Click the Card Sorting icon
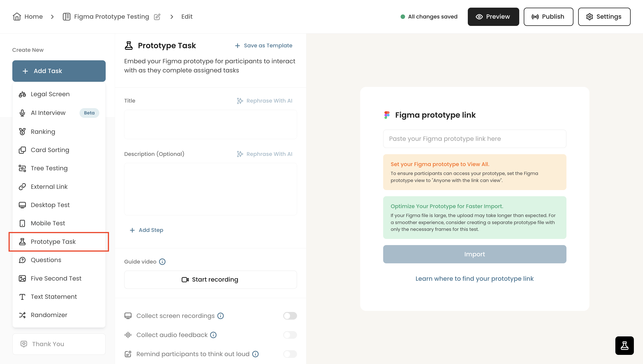The image size is (643, 364). click(x=22, y=150)
